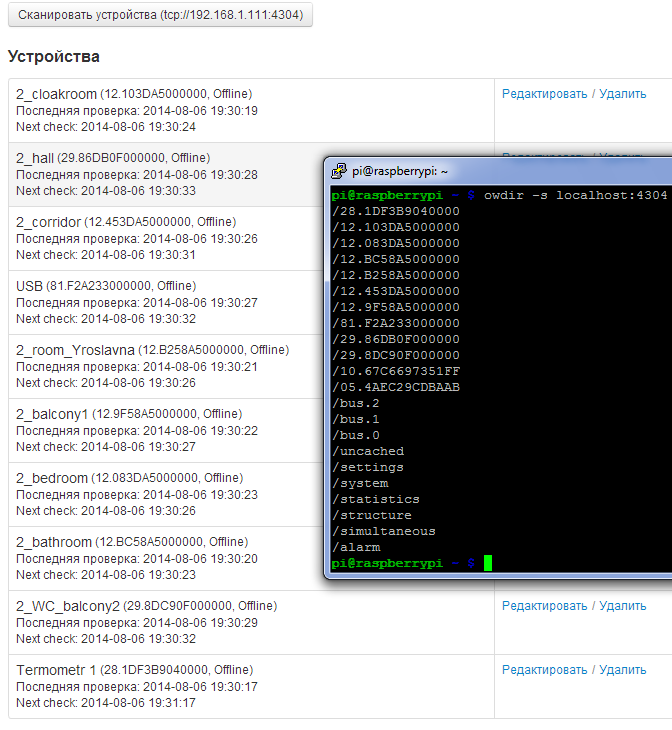Click /29.86DB0F000000 in terminal output
The height and width of the screenshot is (730, 672).
tap(396, 339)
